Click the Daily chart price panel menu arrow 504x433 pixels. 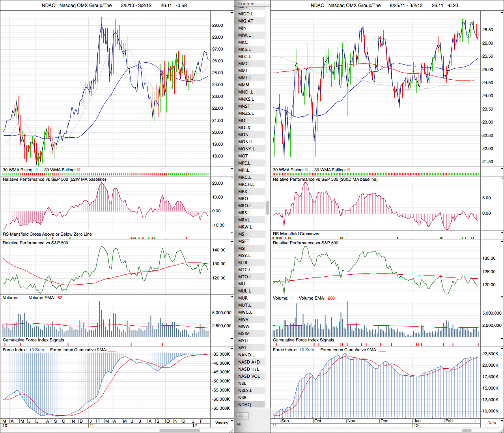pyautogui.click(x=502, y=13)
